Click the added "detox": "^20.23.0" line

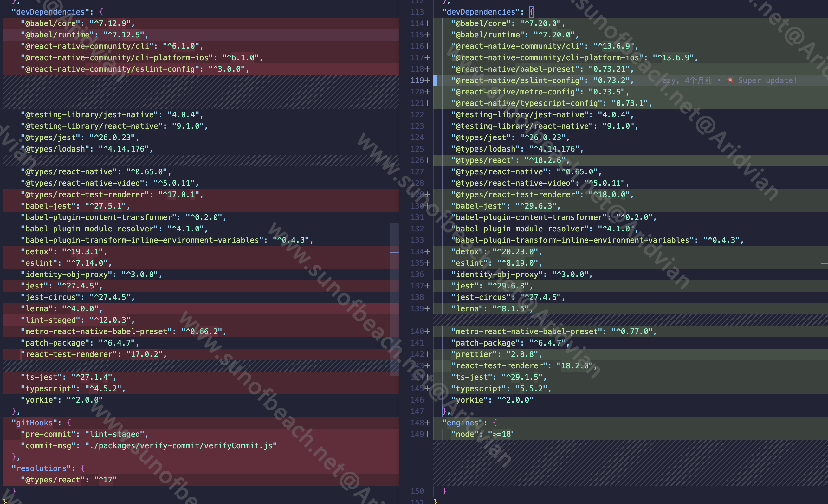pos(631,252)
